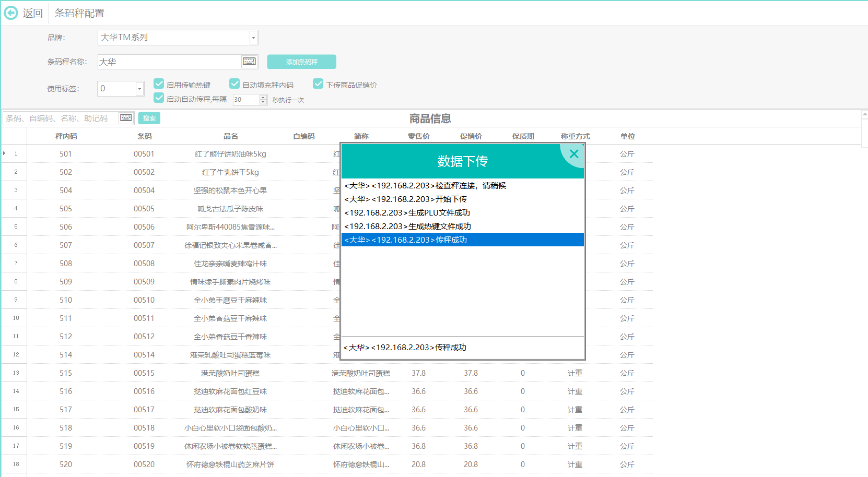
Task: Select log line 检查秤连接，请稍候
Action: click(462, 185)
